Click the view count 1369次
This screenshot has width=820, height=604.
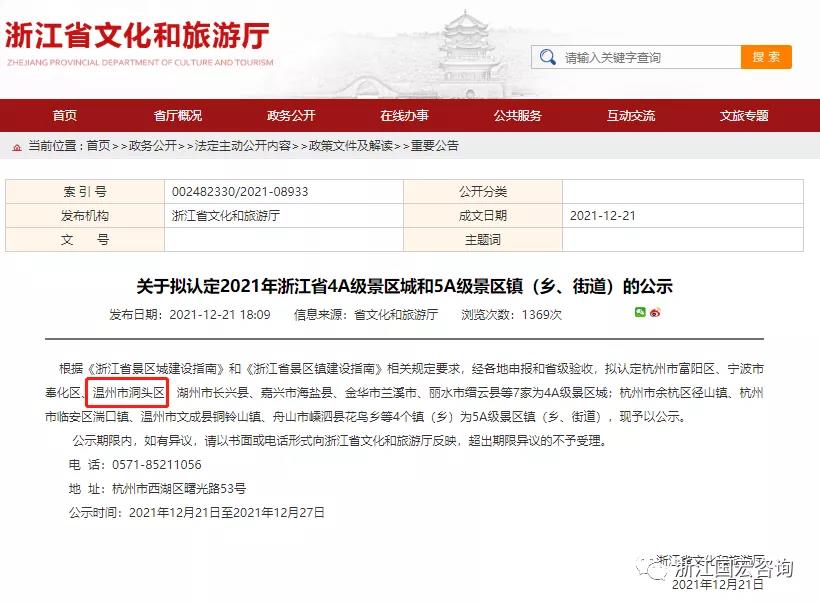(542, 315)
